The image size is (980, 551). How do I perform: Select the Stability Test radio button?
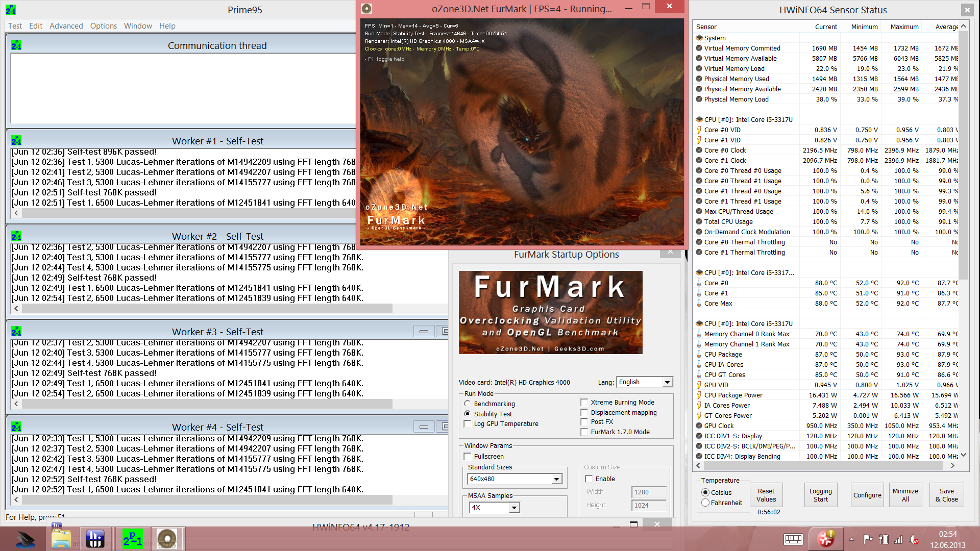point(467,414)
